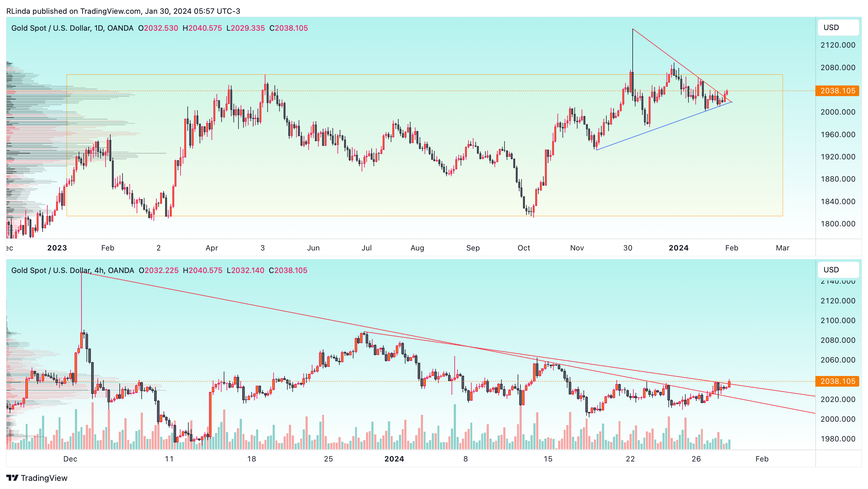Click the 'Gold Spot / U.S. Dollar, 1D, OANDA' title
The height and width of the screenshot is (489, 868).
(72, 28)
